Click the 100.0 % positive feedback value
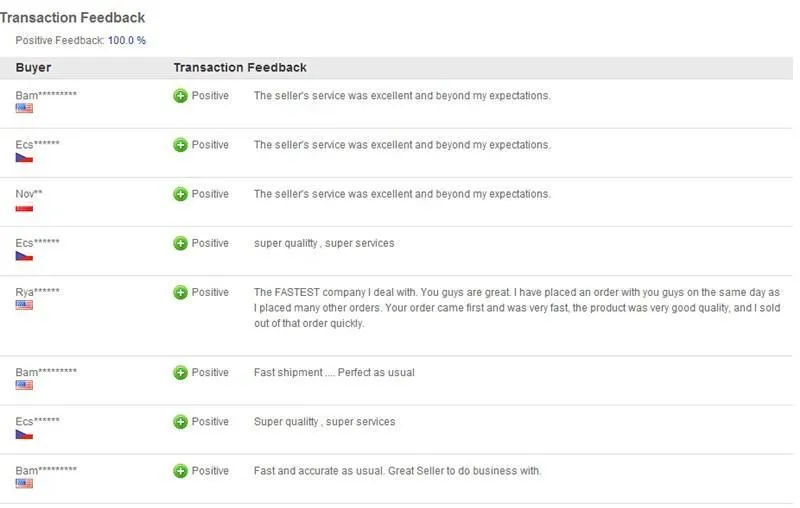This screenshot has width=800, height=508. click(x=127, y=40)
